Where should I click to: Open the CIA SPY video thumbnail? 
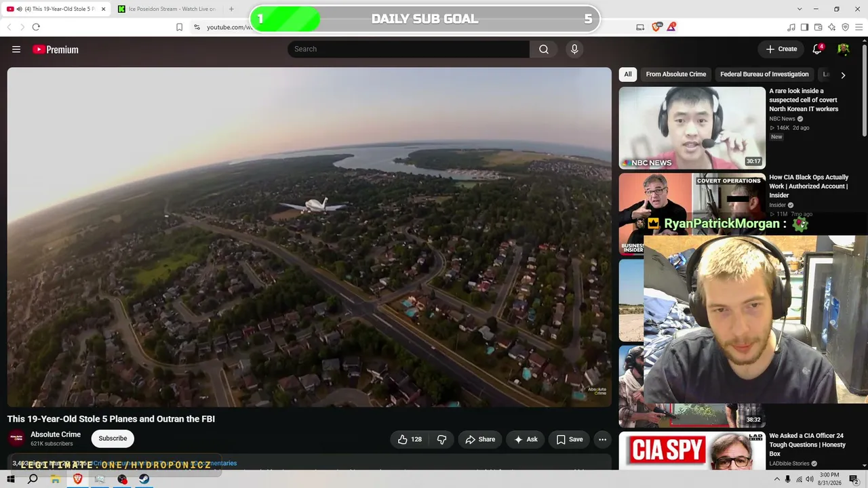692,450
